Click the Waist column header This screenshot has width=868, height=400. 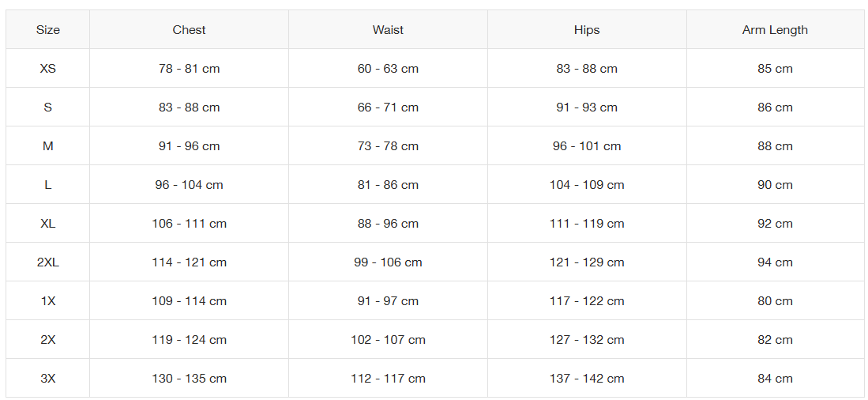point(388,30)
